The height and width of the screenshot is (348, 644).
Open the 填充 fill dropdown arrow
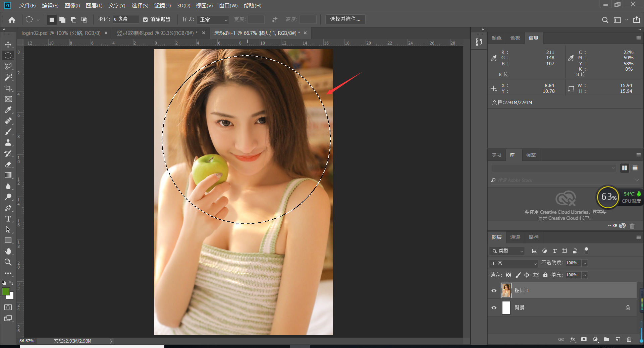(x=585, y=275)
